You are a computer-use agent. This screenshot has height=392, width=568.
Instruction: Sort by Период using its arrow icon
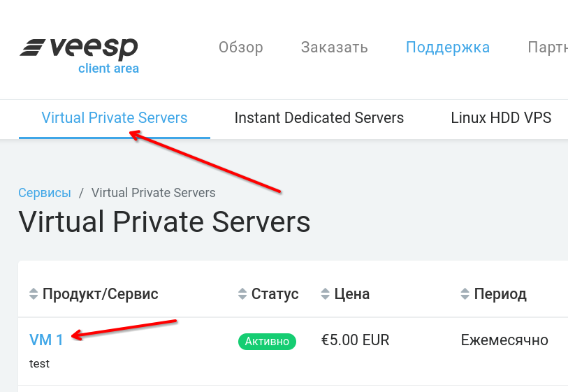pos(465,294)
